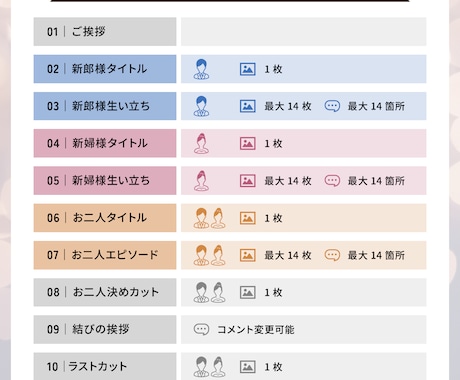Click the orange comment bubble in お二人エピソード row
The image size is (460, 380).
(x=332, y=255)
